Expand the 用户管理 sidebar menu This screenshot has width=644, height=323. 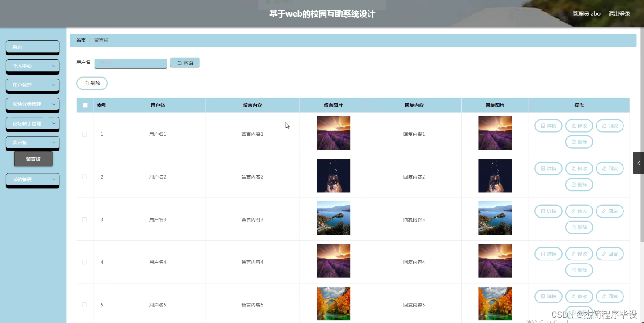click(32, 85)
